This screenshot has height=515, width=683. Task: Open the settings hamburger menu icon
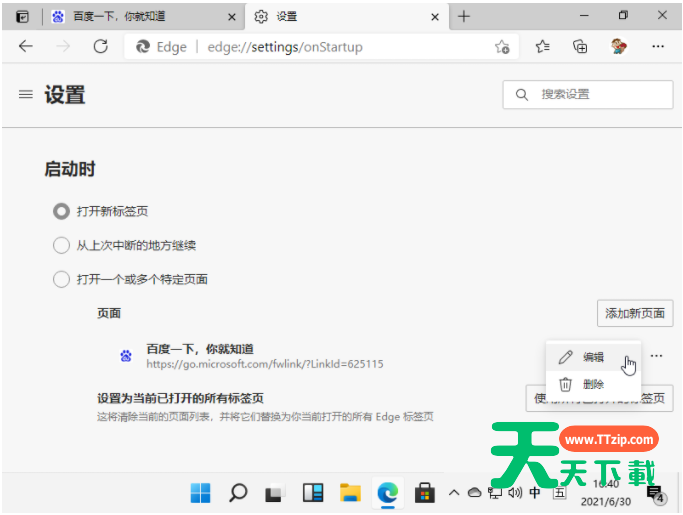click(x=26, y=95)
